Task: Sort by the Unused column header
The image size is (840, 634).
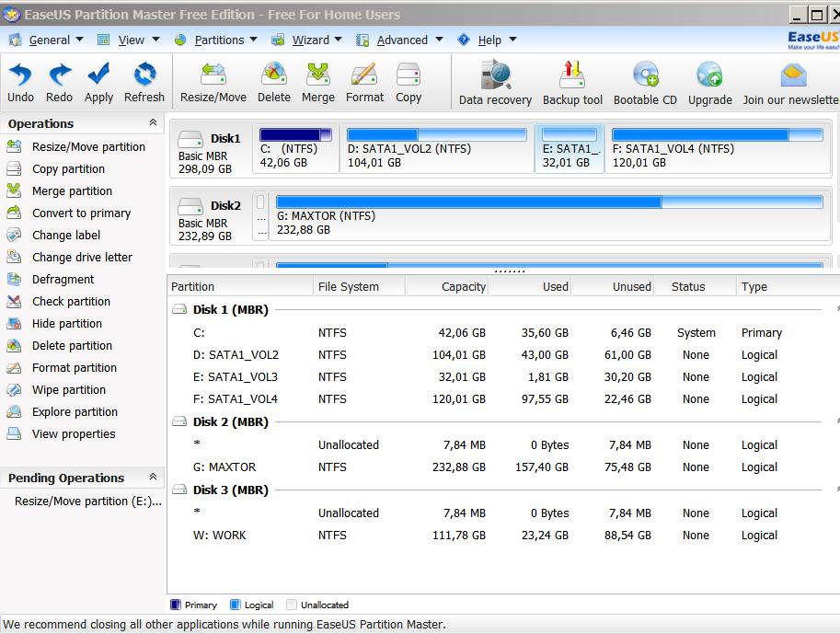Action: pyautogui.click(x=613, y=287)
